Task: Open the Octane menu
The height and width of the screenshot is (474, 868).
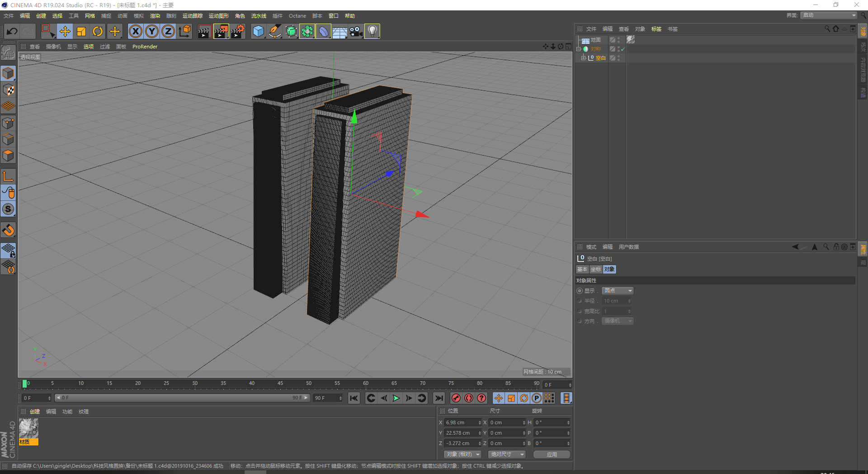Action: [x=297, y=16]
